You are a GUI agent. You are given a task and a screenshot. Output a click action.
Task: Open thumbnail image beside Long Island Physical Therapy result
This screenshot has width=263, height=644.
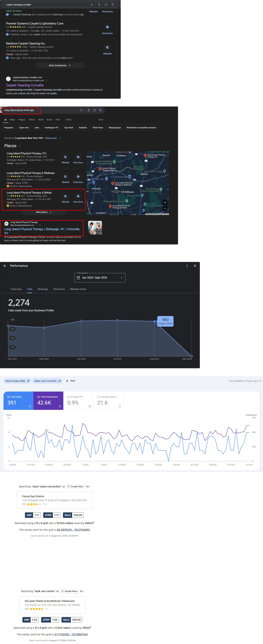point(95,228)
